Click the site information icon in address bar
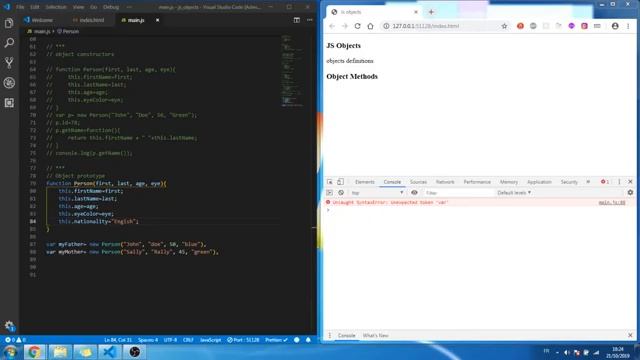The height and width of the screenshot is (360, 640). coord(386,26)
